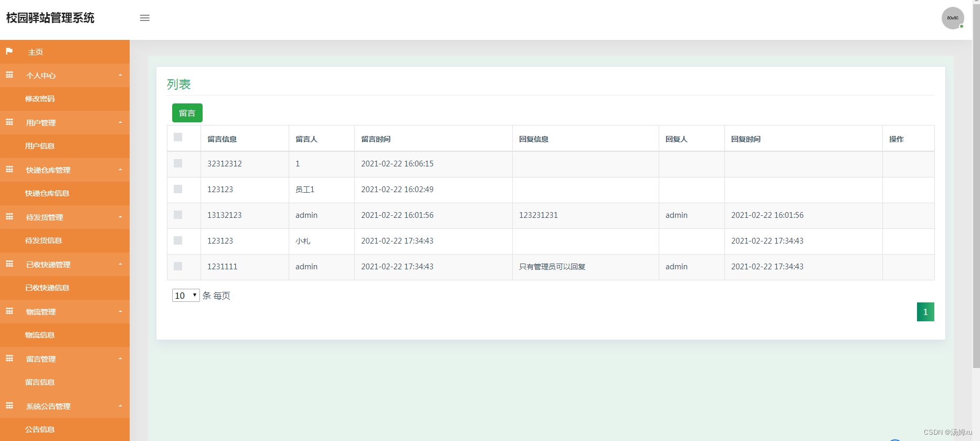980x441 pixels.
Task: Collapse 用户管理 using its caret arrow
Action: coord(120,122)
